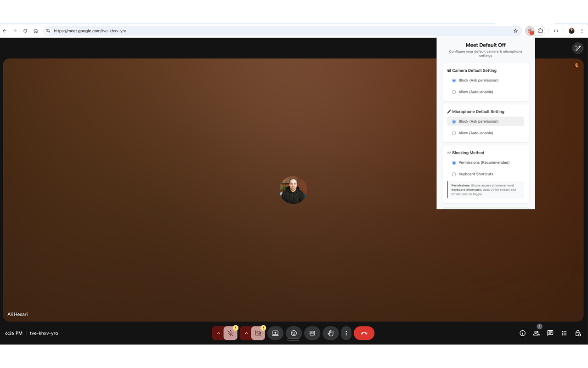The width and height of the screenshot is (588, 368).
Task: Open the Chrome extensions puzzle menu
Action: 541,30
